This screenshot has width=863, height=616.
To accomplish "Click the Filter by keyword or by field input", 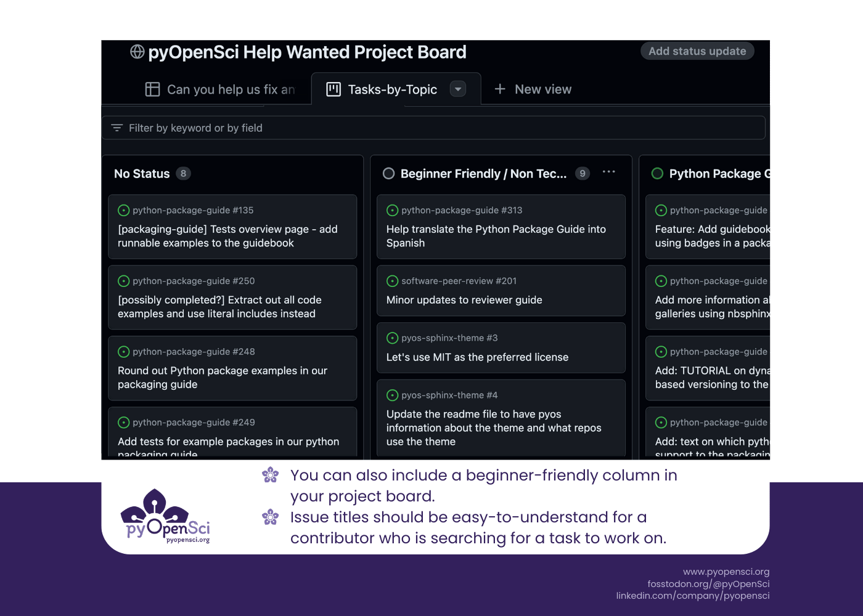I will click(433, 128).
